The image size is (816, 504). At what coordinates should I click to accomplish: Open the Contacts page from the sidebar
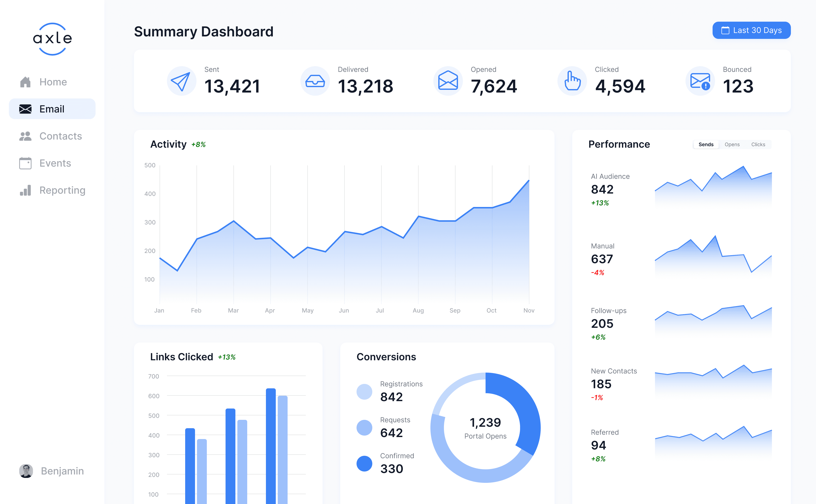pos(60,136)
